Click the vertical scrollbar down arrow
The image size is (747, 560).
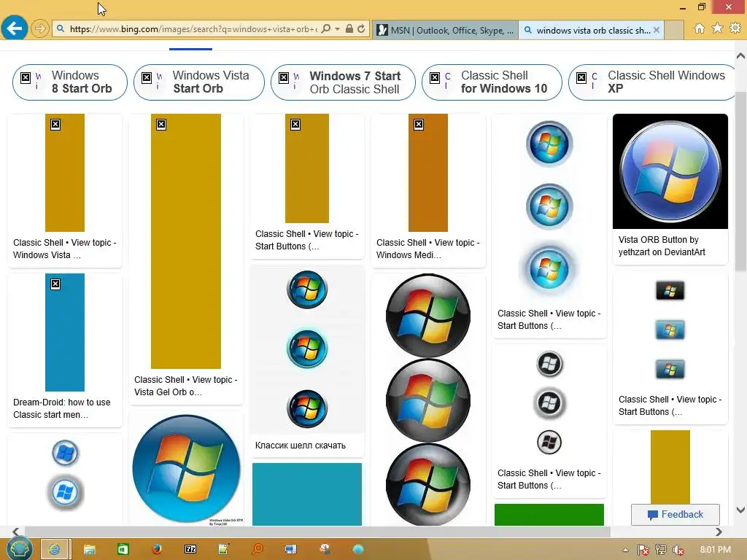tap(741, 510)
